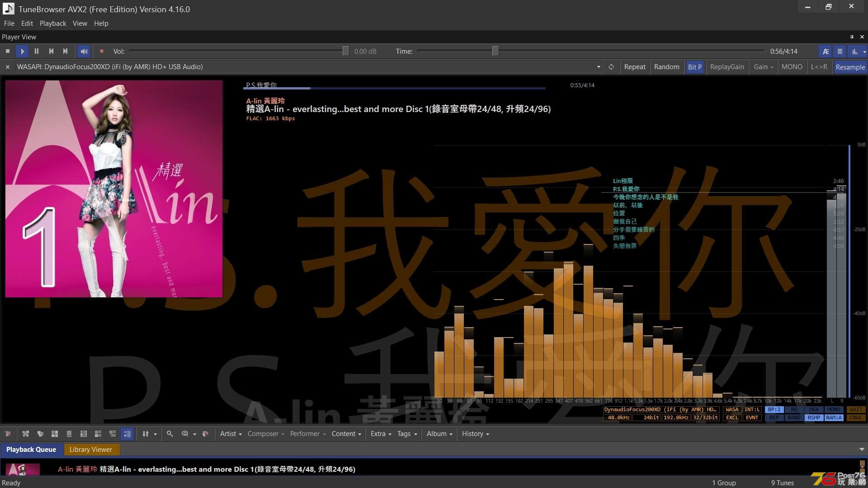868x488 pixels.
Task: Click the Bit Perfect (Bit P) mode icon
Action: pos(693,66)
